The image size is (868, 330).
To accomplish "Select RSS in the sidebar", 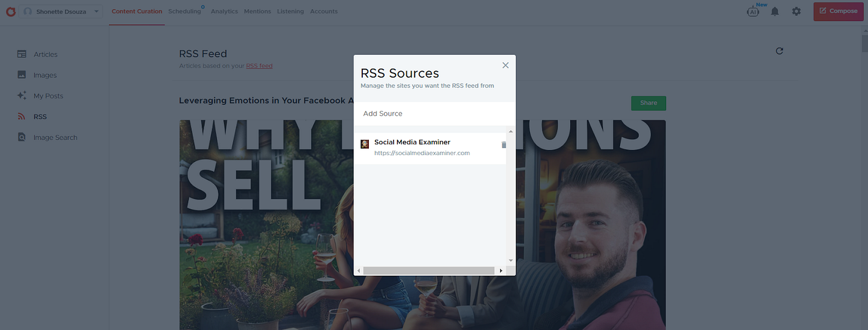I will tap(40, 117).
